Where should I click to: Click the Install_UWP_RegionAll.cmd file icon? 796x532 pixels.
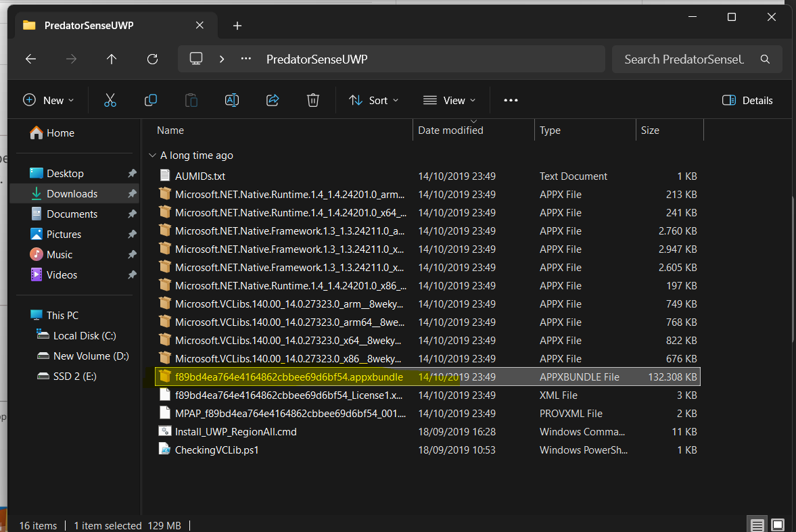(x=164, y=431)
